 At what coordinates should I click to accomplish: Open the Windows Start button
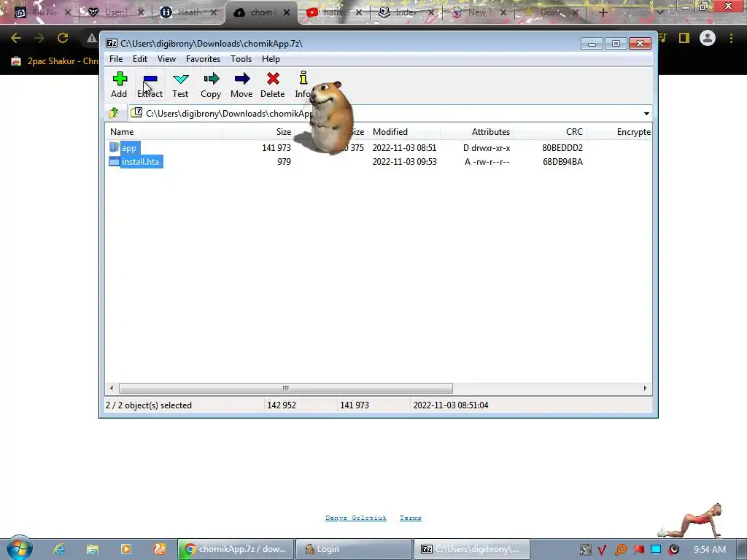[x=19, y=548]
